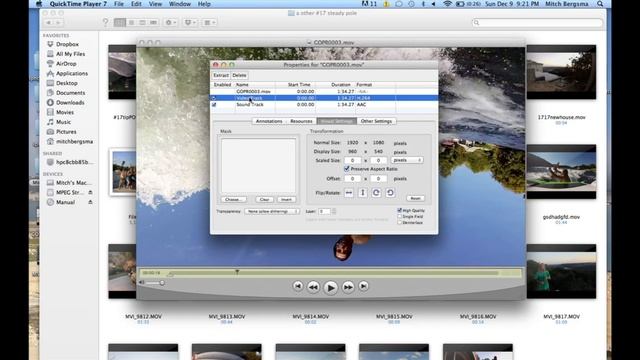Jump to beginning of movie
640x360 pixels.
(298, 287)
